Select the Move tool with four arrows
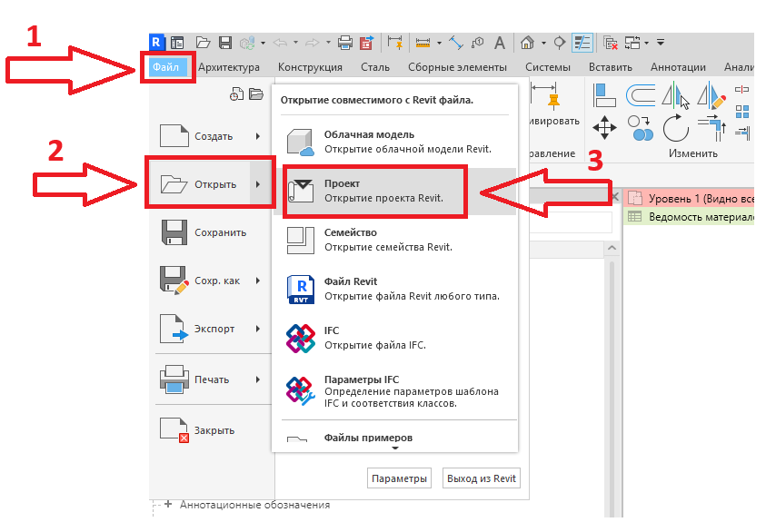Image resolution: width=776 pixels, height=532 pixels. [605, 128]
